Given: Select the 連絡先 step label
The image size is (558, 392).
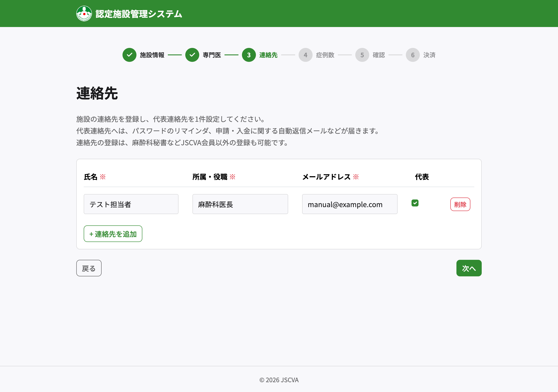Looking at the screenshot, I should 268,55.
